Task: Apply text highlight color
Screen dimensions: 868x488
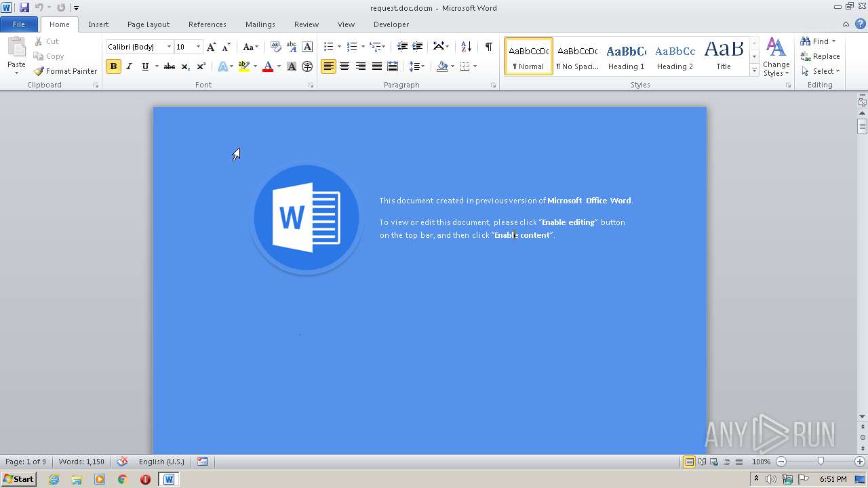Action: point(244,66)
